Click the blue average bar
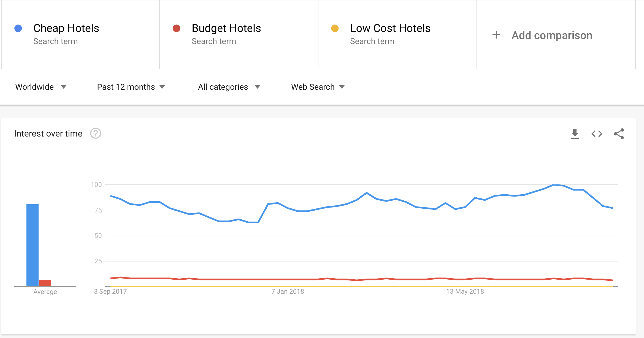644x338 pixels. coord(33,245)
